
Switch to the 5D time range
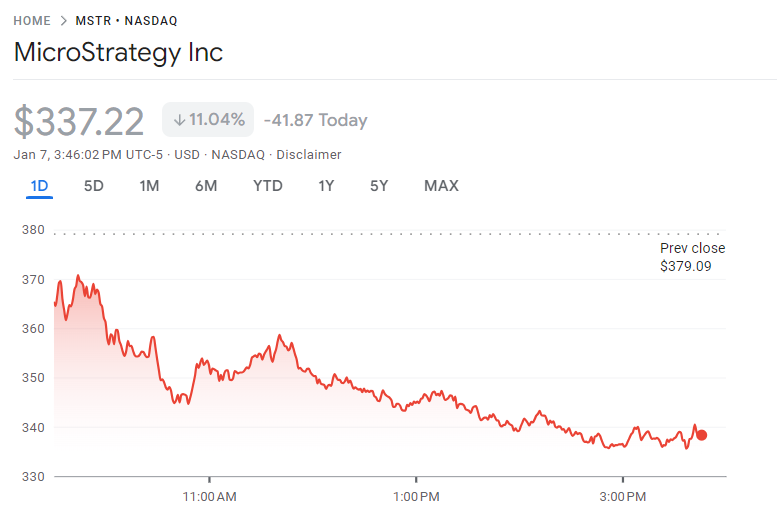(93, 186)
